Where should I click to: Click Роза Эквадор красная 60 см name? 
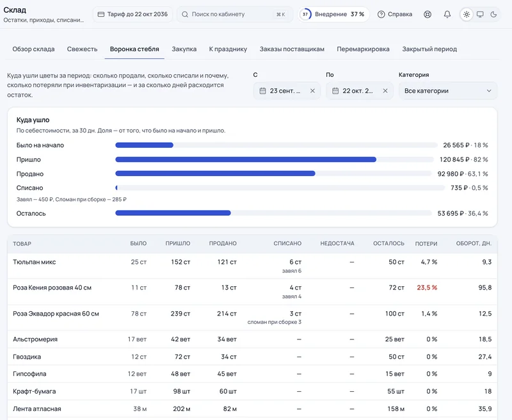56,314
